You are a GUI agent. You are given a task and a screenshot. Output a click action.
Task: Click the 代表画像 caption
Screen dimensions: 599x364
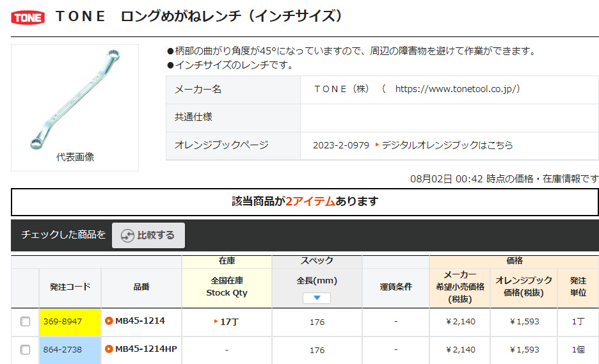75,157
